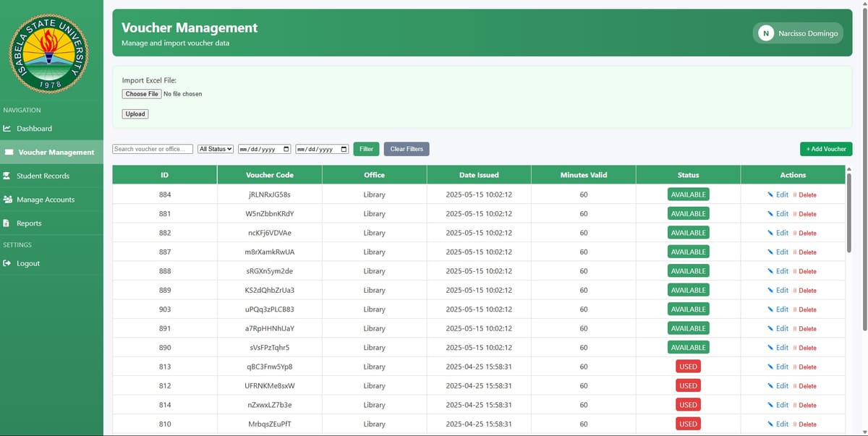The image size is (868, 436).
Task: Click Choose File to import Excel
Action: 142,94
